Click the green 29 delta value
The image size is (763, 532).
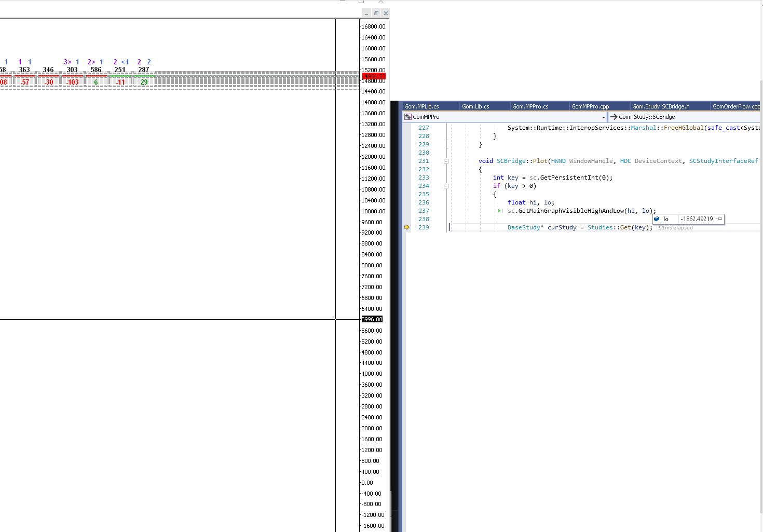(x=144, y=82)
